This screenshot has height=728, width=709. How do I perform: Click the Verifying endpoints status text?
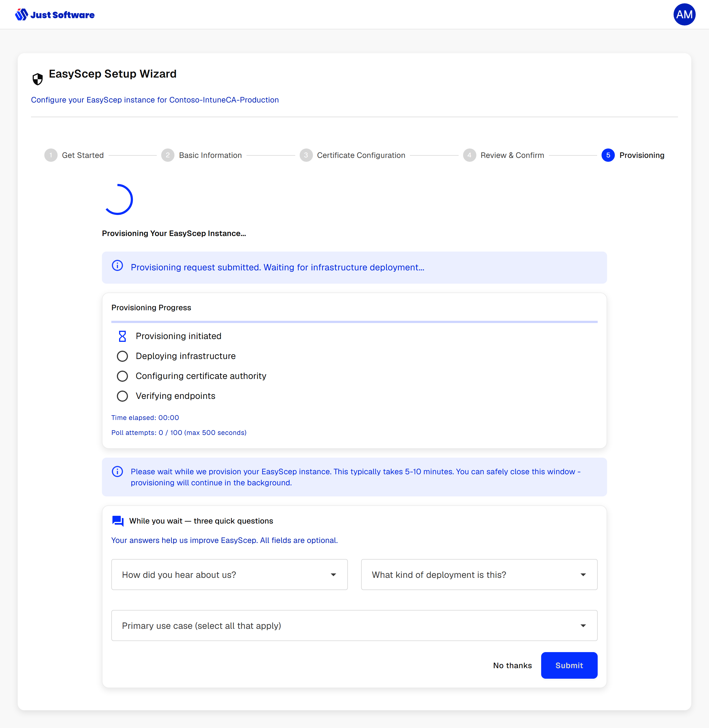coord(175,396)
